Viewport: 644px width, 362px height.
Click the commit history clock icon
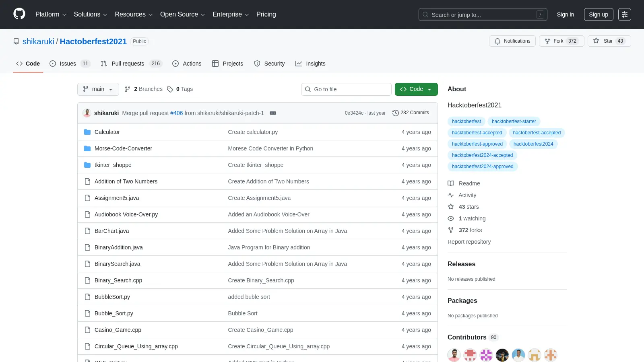coord(396,113)
